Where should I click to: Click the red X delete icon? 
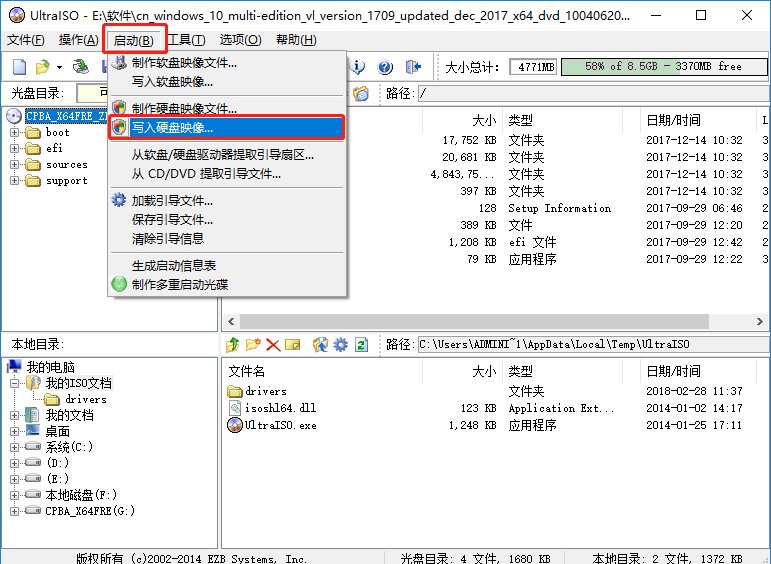pos(273,345)
